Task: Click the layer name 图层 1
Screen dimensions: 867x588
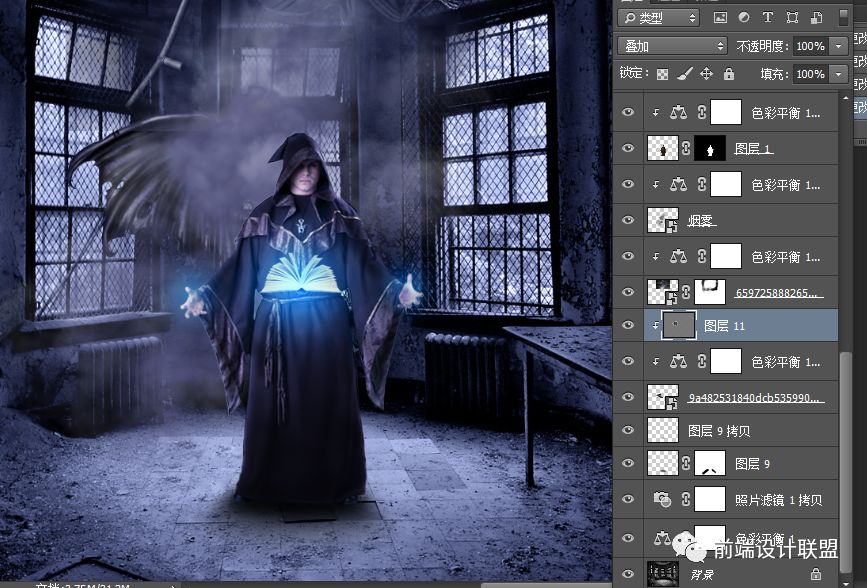Action: pyautogui.click(x=753, y=148)
